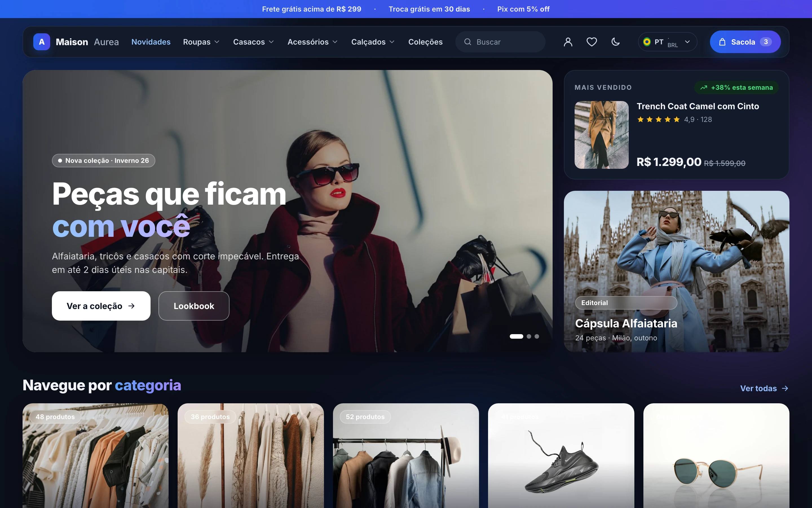This screenshot has width=812, height=508.
Task: Click the Editorial tag pill
Action: tap(626, 303)
